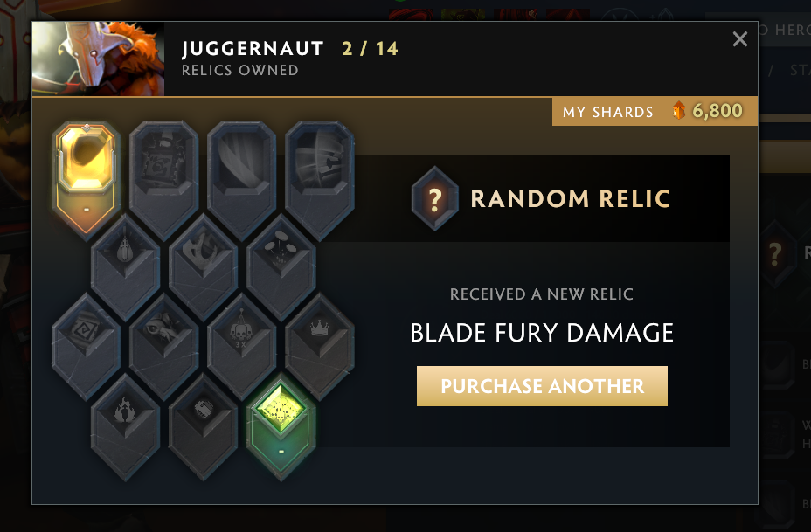Select the curved claw relic slot
The height and width of the screenshot is (532, 811).
click(x=203, y=266)
